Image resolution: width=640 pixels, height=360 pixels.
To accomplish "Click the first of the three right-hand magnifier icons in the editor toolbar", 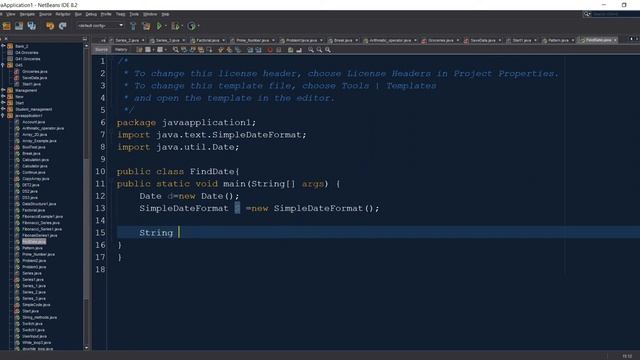I will [x=311, y=50].
